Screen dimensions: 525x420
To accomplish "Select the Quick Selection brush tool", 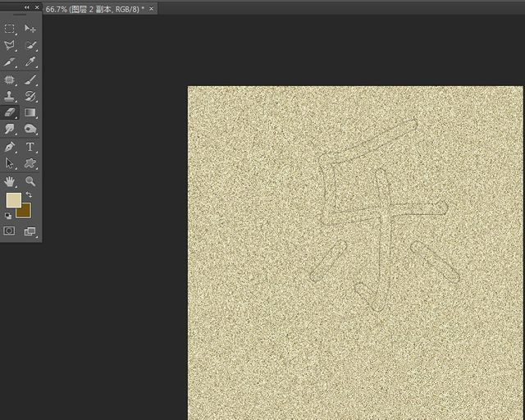I will point(30,45).
